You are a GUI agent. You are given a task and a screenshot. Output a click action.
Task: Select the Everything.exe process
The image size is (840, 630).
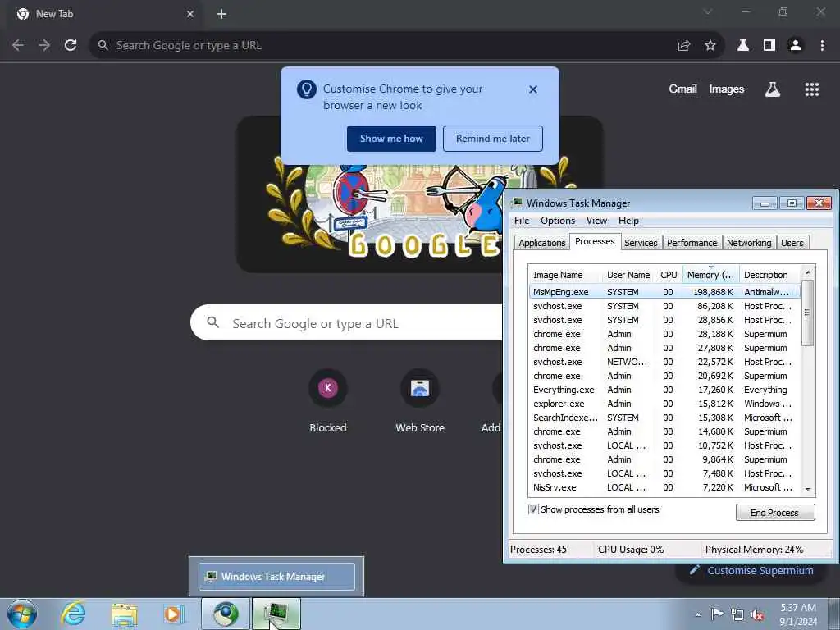664,390
